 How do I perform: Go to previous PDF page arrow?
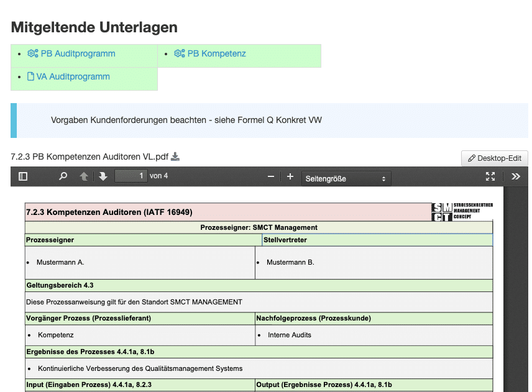[x=83, y=176]
